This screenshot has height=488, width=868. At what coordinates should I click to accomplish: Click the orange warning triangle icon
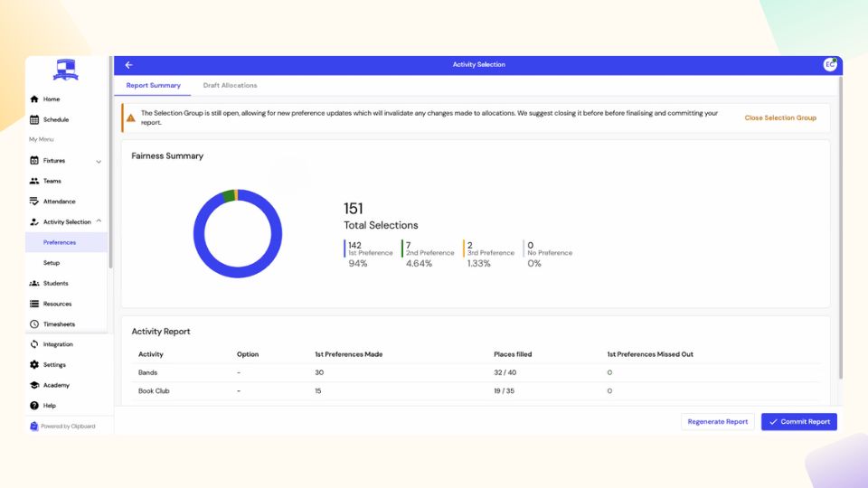[x=130, y=117]
